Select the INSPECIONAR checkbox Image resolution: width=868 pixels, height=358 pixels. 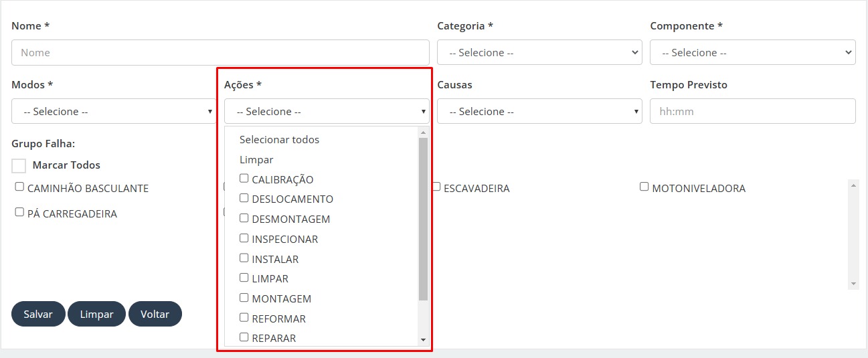coord(244,238)
